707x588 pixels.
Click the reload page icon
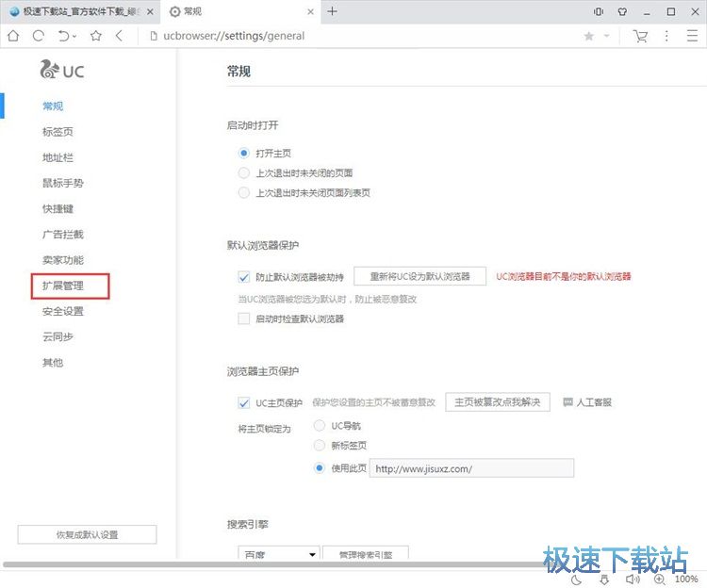[39, 36]
